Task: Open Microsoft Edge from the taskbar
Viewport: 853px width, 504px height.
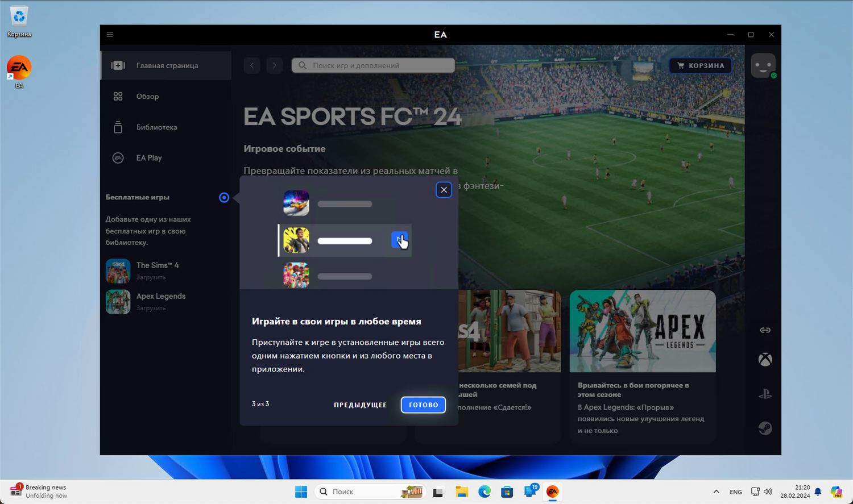Action: (485, 491)
